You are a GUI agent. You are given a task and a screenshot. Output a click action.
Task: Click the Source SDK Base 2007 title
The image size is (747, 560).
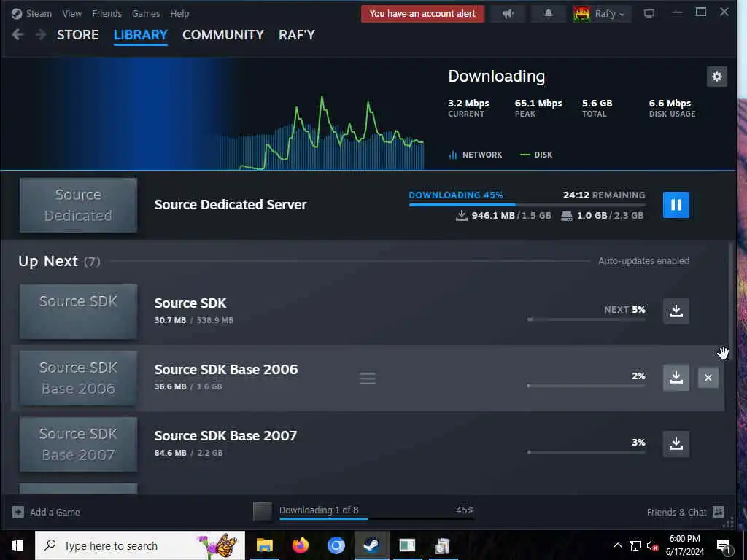226,436
